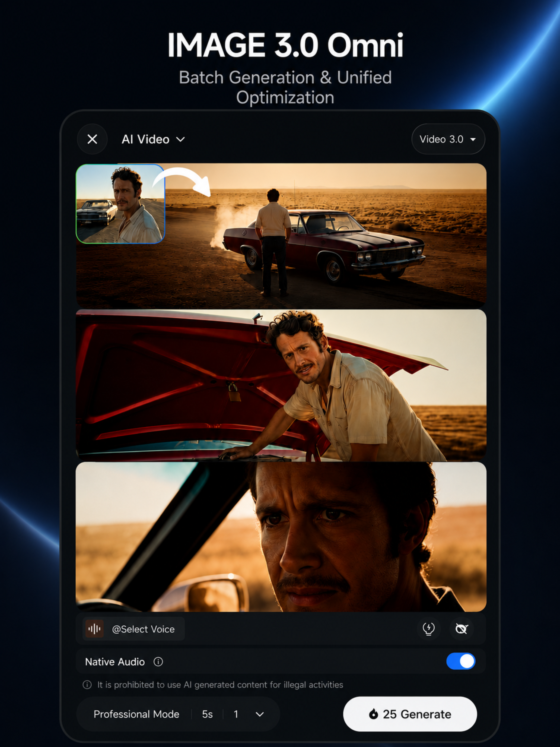The image size is (560, 747).
Task: Open the close-up face scene by the car window
Action: point(281,537)
